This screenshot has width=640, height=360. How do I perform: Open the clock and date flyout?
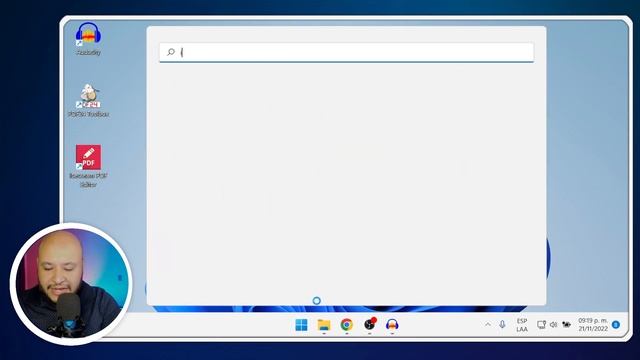(593, 324)
